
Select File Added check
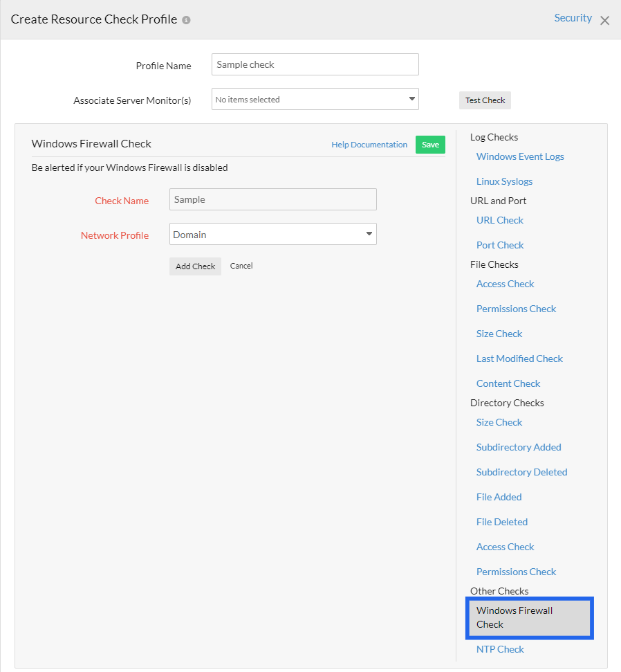tap(499, 497)
